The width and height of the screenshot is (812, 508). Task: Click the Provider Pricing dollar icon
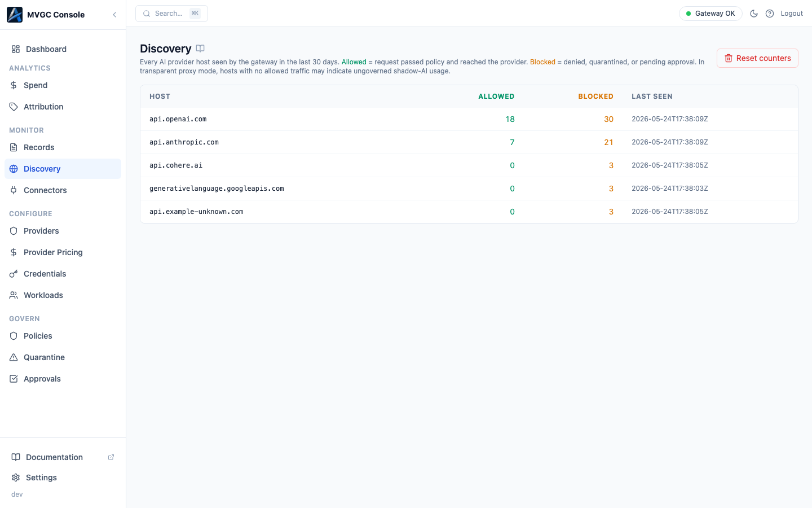[14, 252]
